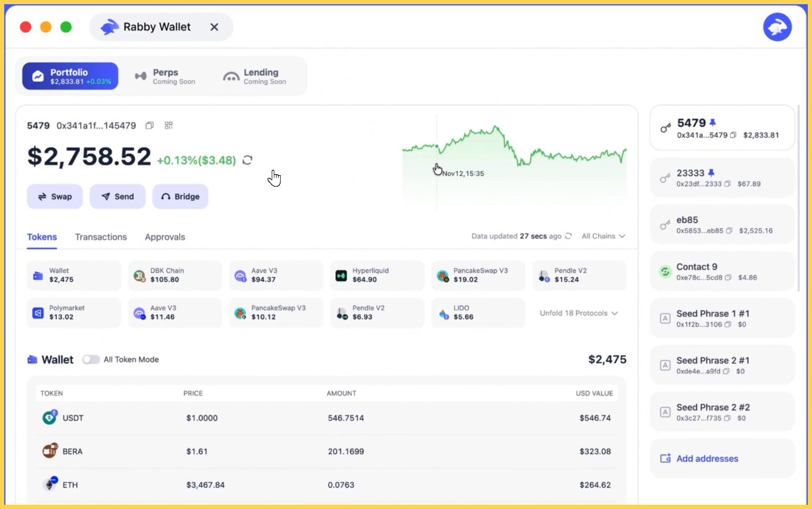Open the Aave V3 $94.37 card
The image size is (812, 509).
click(276, 276)
